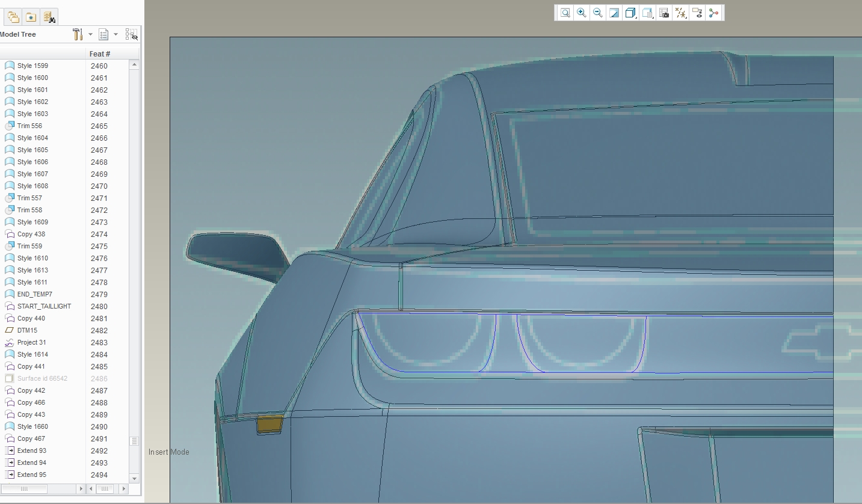Expand the Show dropdown arrow
Viewport: 862px width, 504px height.
[116, 34]
